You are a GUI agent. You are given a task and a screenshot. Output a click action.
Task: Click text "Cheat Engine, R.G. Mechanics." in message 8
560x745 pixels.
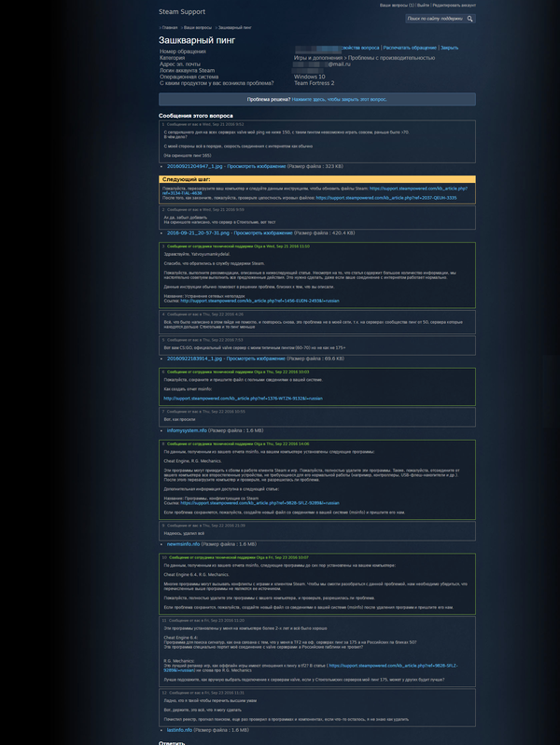point(193,461)
